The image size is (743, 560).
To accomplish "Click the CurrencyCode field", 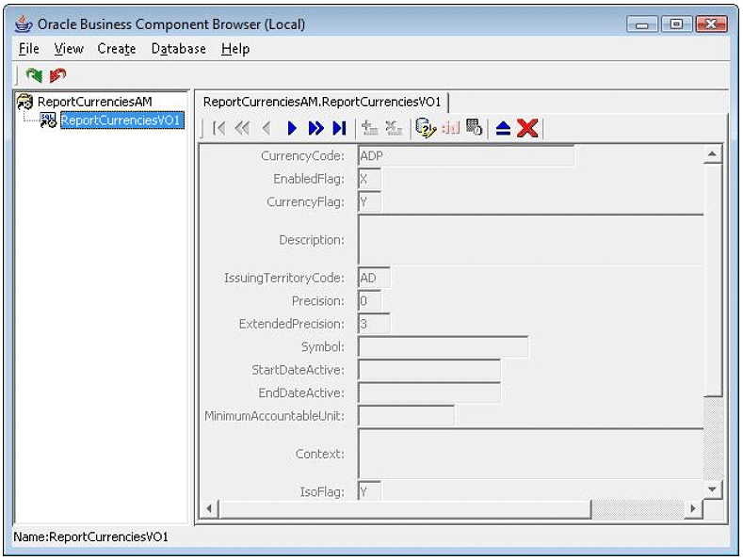I will click(x=466, y=156).
